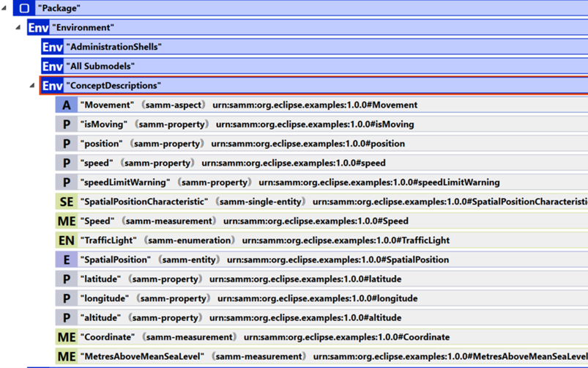This screenshot has width=588, height=368.
Task: Click URN text ending #Coordinate
Action: point(347,336)
